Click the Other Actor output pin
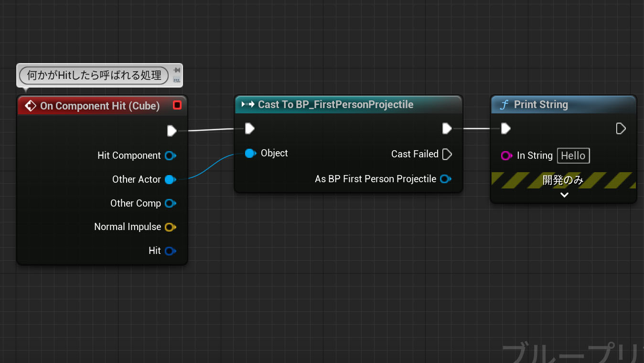The image size is (644, 363). click(170, 179)
